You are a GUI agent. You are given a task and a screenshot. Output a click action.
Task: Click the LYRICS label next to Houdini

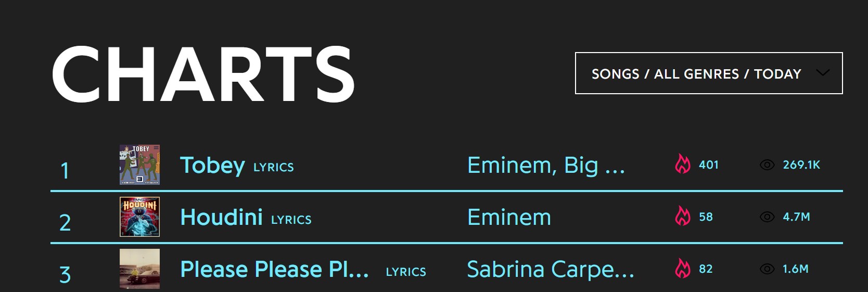coord(291,220)
